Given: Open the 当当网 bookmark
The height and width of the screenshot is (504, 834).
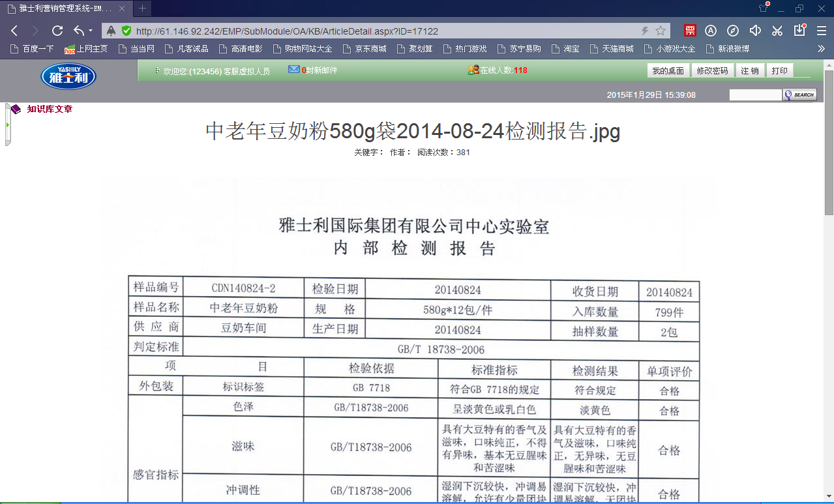Looking at the screenshot, I should (137, 49).
